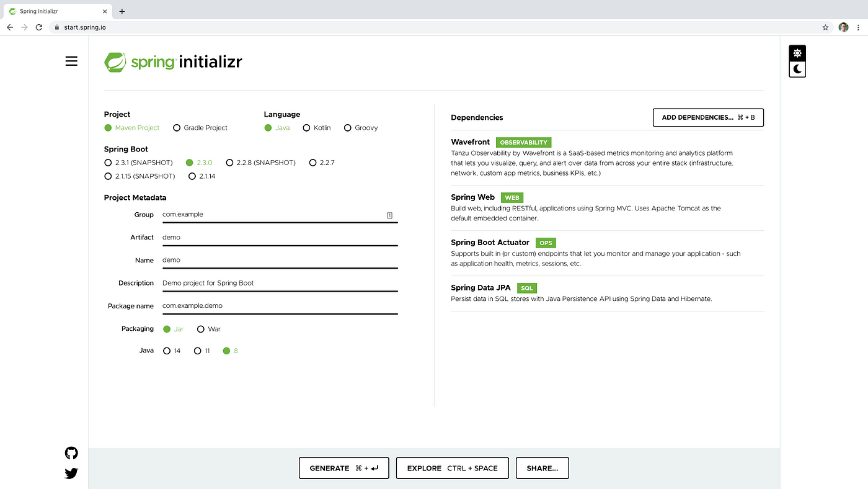
Task: Open the hamburger menu icon
Action: coord(71,61)
